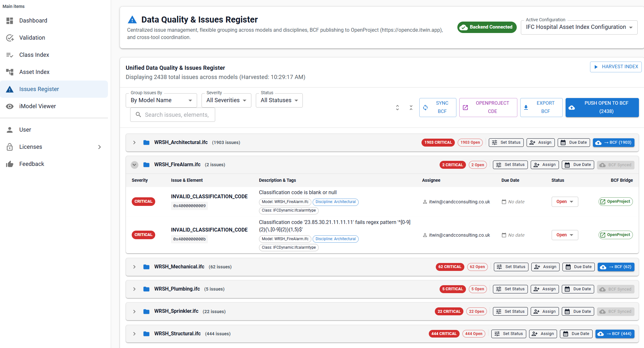Open the iModel Viewer
The height and width of the screenshot is (348, 644).
pyautogui.click(x=54, y=106)
